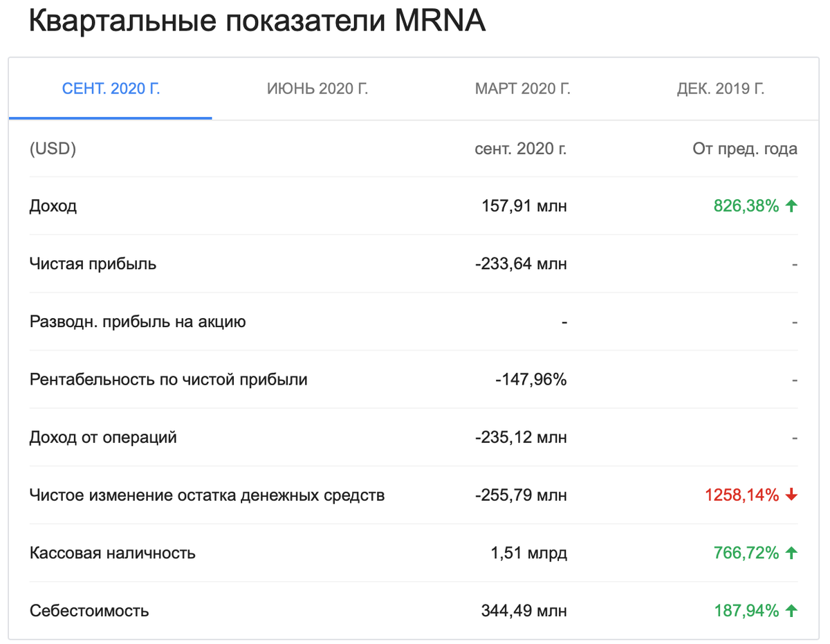Open the ДЕК. 2019 Г. tab

coord(721,89)
